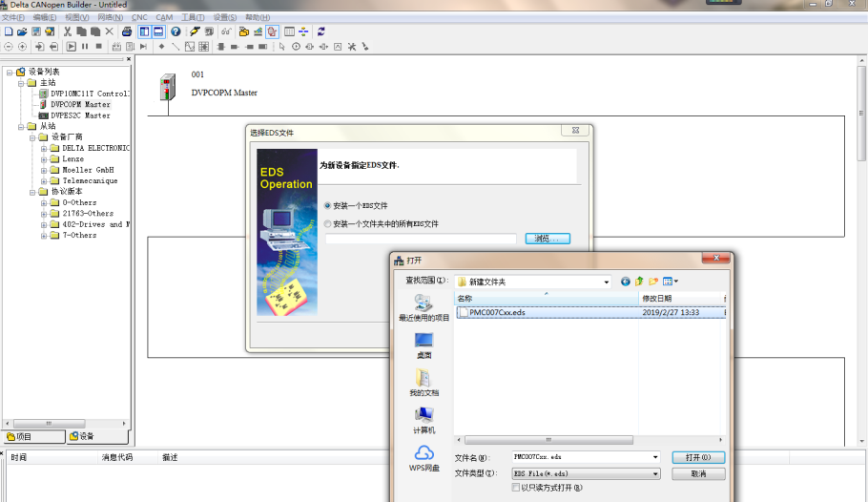Select 安装一个文件夹中的所有EDS文件 radio option
Viewport: 868px width, 502px height.
pos(329,223)
